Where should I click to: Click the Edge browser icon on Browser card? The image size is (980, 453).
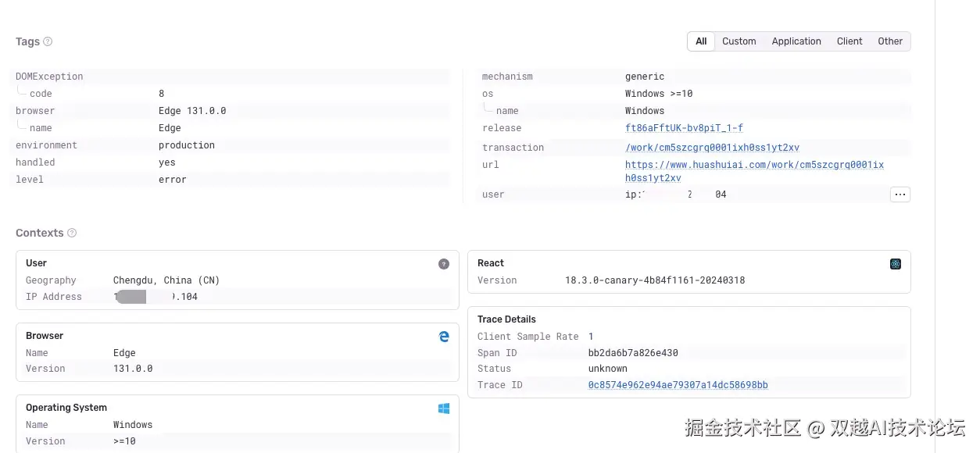(x=444, y=337)
